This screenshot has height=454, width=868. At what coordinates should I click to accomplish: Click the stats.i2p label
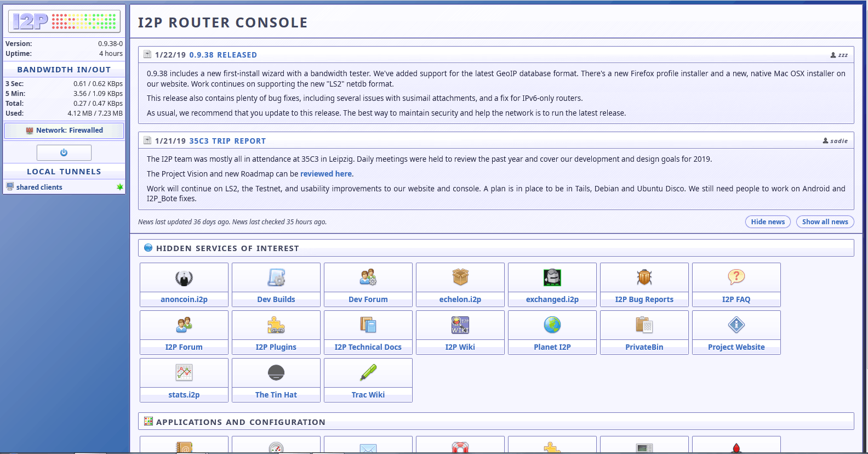(184, 395)
